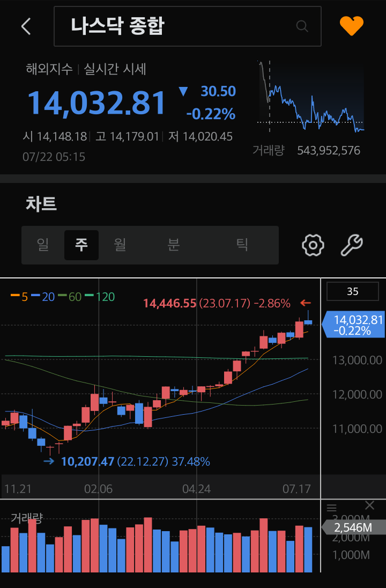Viewport: 386px width, 588px height.
Task: Toggle the orange heart favorite icon
Action: click(352, 26)
